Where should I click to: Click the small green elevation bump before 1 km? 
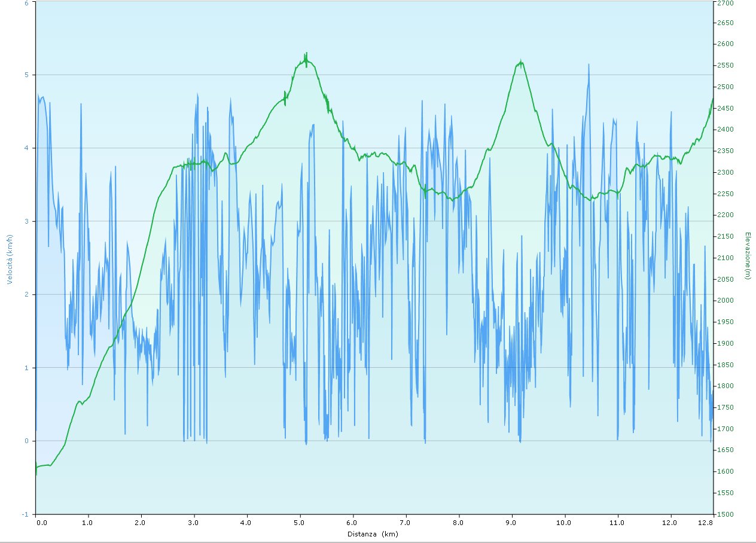tap(79, 402)
